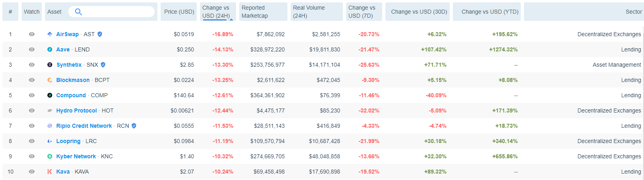Click the AirSwap logo icon
The height and width of the screenshot is (180, 644).
click(50, 34)
